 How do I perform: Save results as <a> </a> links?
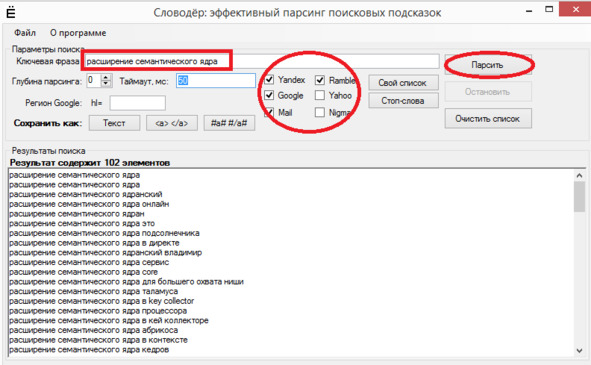pyautogui.click(x=172, y=123)
